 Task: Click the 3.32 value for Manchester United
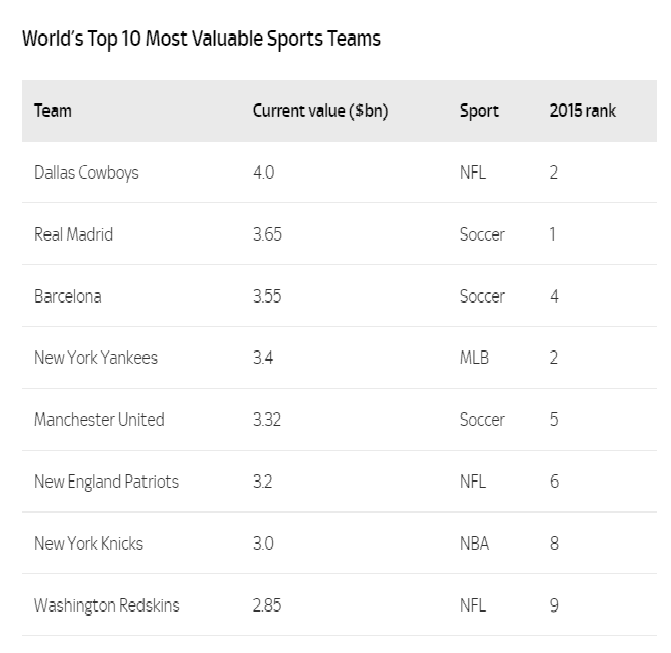click(267, 420)
